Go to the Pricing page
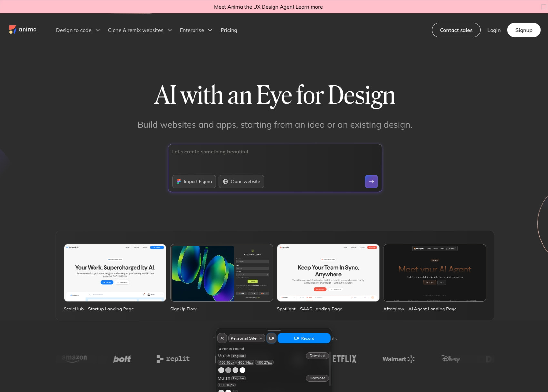 point(229,30)
